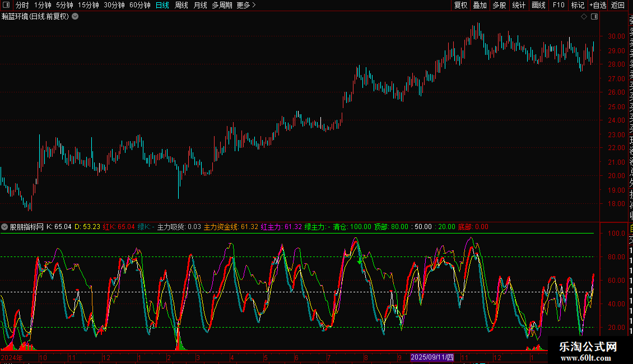Click the 主力吸货: 0.03 legend value

click(179, 227)
